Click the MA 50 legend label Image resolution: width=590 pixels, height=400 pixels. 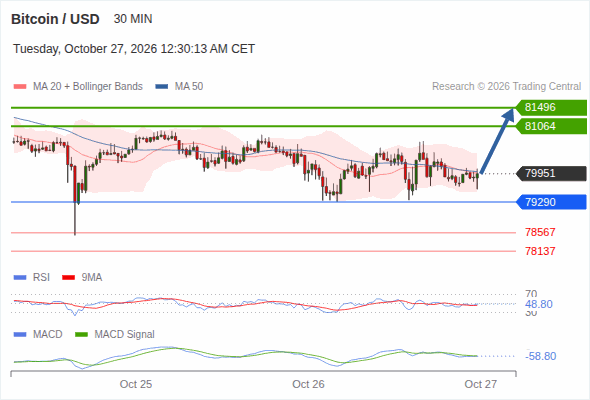[x=189, y=87]
